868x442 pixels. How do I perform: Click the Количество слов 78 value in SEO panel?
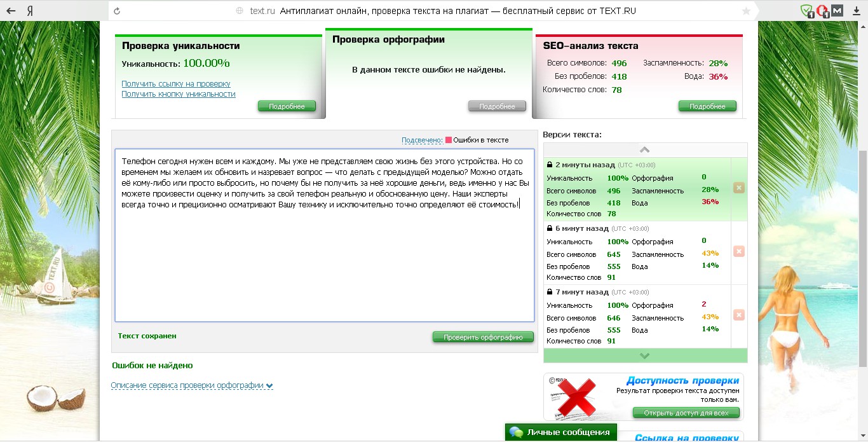tap(617, 90)
